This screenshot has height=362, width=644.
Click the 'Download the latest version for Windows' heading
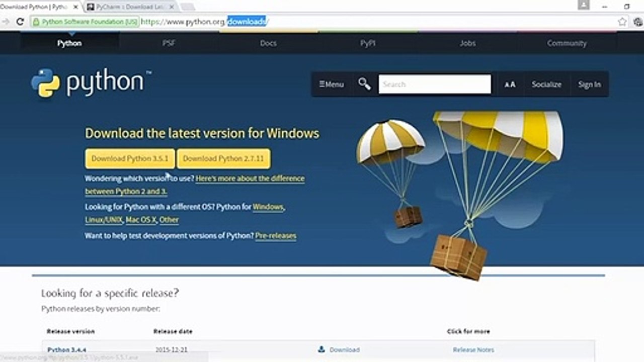coord(202,133)
